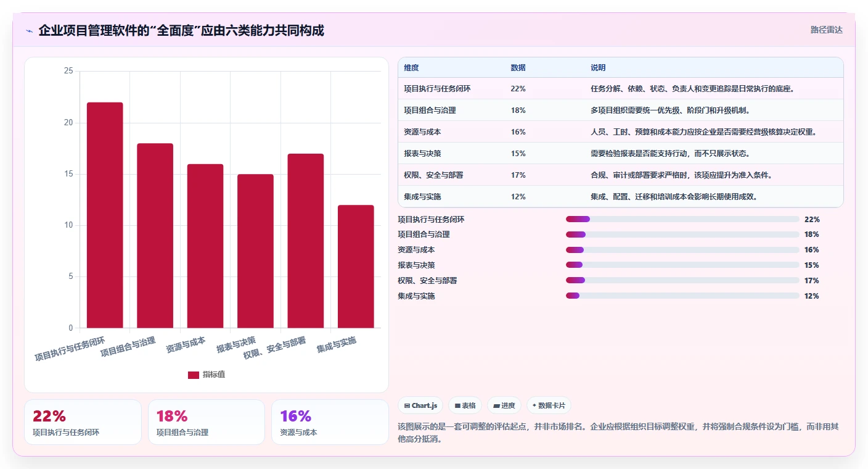Click the table description starting 合规、审计或部署
Image resolution: width=868 pixels, height=469 pixels.
coord(681,175)
